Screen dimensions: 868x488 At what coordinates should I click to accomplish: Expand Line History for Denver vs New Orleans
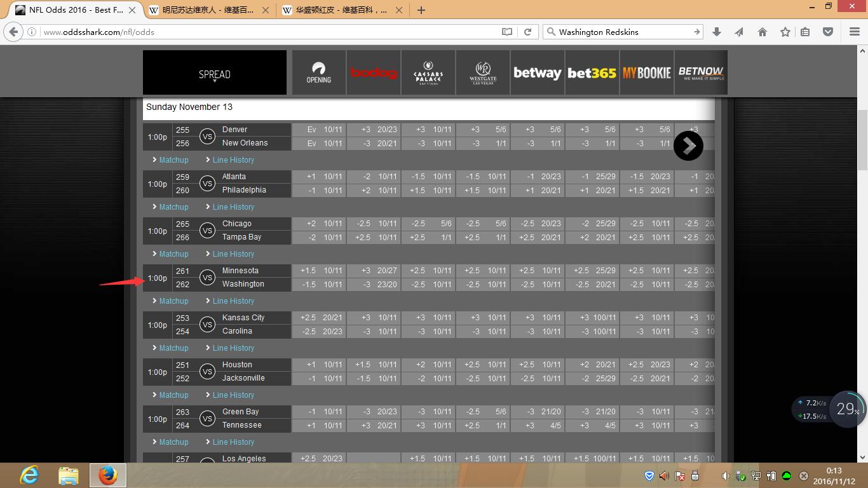[233, 160]
